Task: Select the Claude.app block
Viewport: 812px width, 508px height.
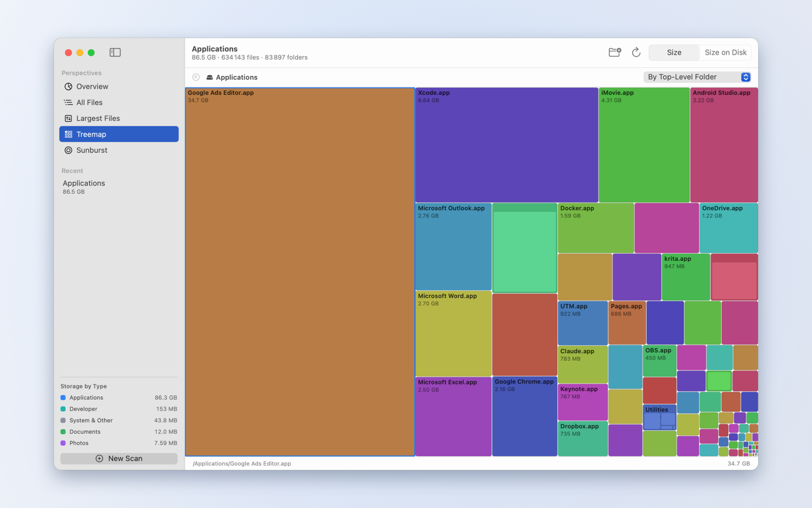Action: coord(583,365)
